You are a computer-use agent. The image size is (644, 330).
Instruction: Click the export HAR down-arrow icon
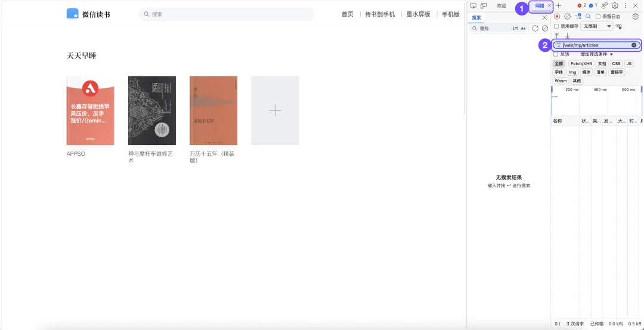pos(567,36)
